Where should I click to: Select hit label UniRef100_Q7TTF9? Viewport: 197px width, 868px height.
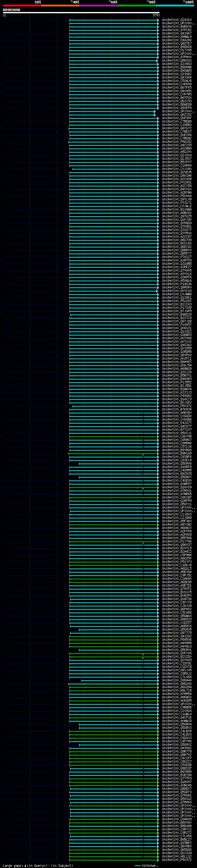tap(176, 778)
